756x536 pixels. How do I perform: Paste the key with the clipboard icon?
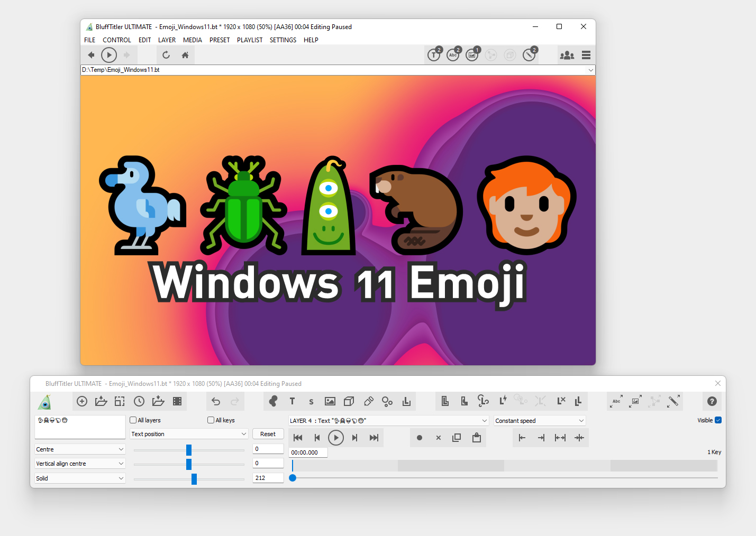click(477, 438)
